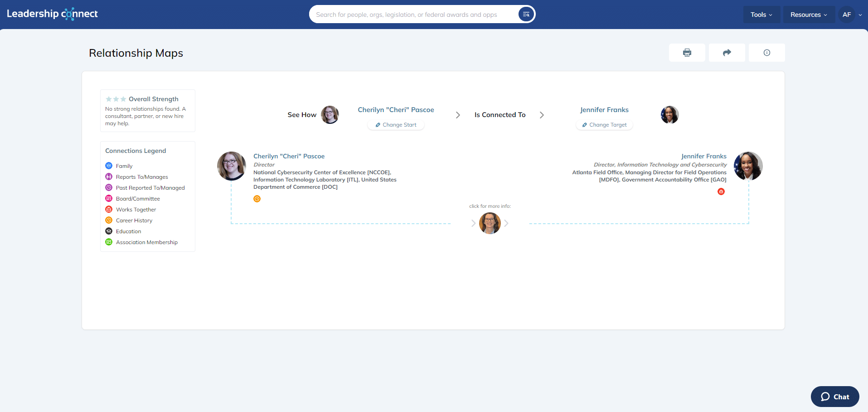This screenshot has height=412, width=868.
Task: Click the Education legend icon
Action: (x=109, y=231)
